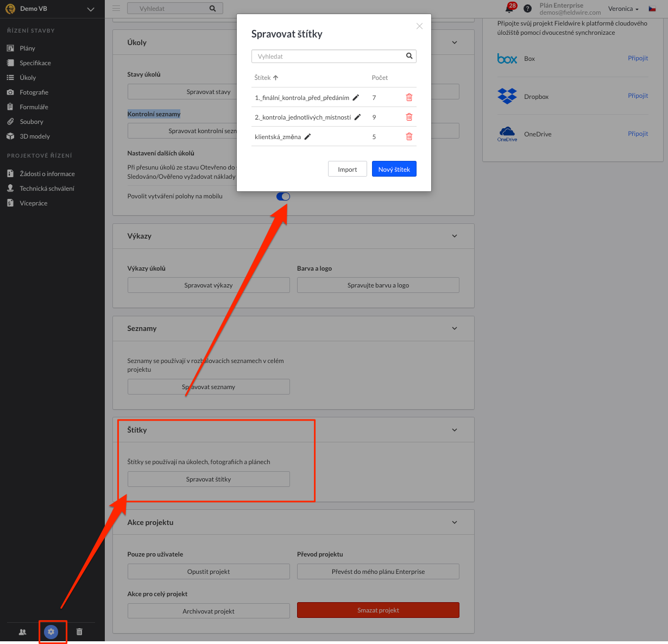
Task: Edit the 2._kontrola_jednotlivých_místností tag
Action: (x=357, y=117)
